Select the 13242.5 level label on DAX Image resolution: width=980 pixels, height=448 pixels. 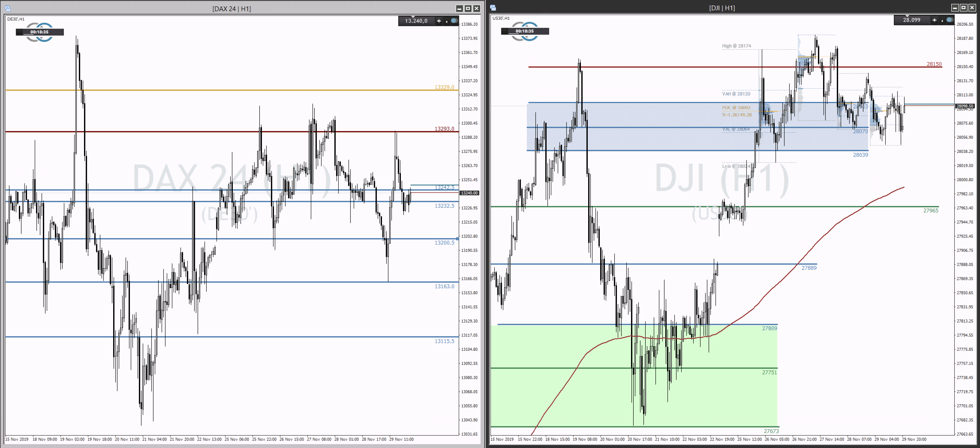click(444, 187)
